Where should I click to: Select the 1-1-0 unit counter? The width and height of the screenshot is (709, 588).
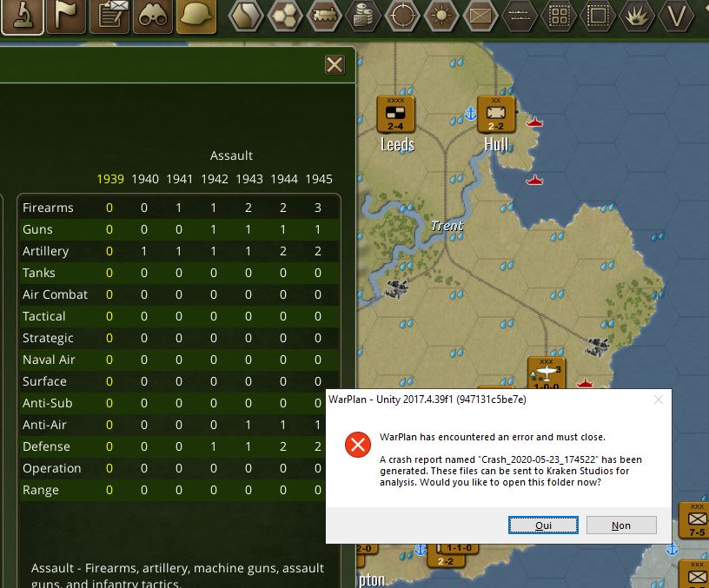tap(459, 548)
